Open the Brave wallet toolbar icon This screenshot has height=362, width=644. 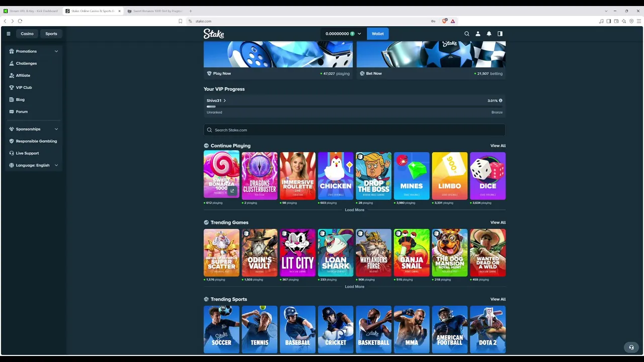616,21
